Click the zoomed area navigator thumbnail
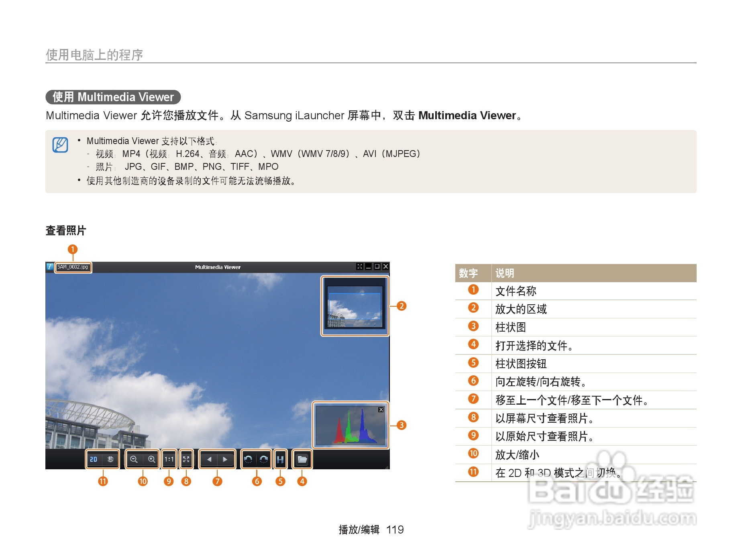This screenshot has height=560, width=742. (x=355, y=306)
